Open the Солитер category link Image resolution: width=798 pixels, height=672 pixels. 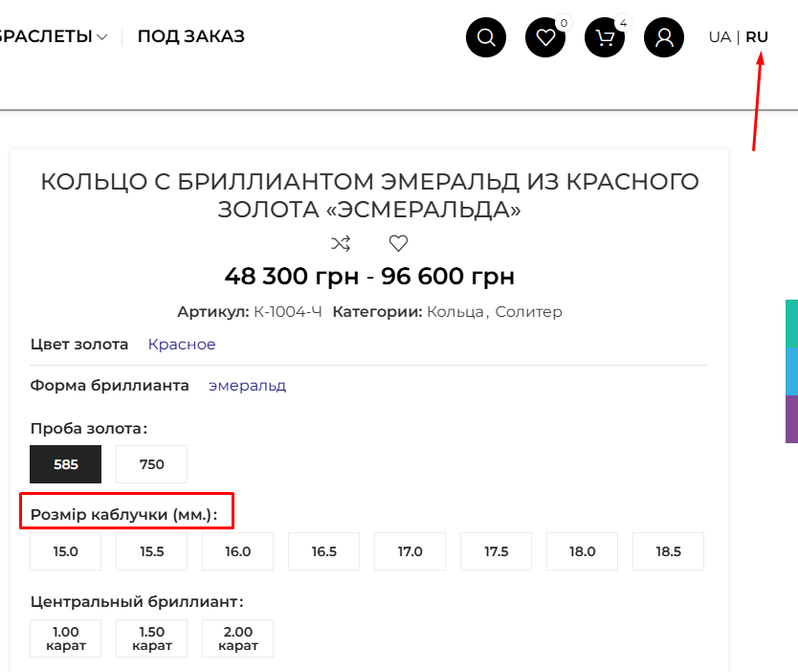click(529, 311)
